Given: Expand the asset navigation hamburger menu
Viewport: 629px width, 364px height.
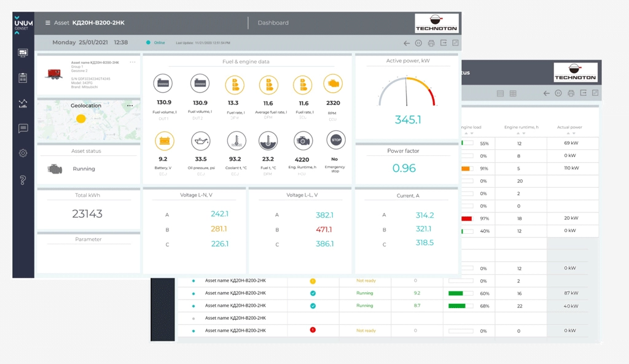Looking at the screenshot, I should click(x=47, y=23).
